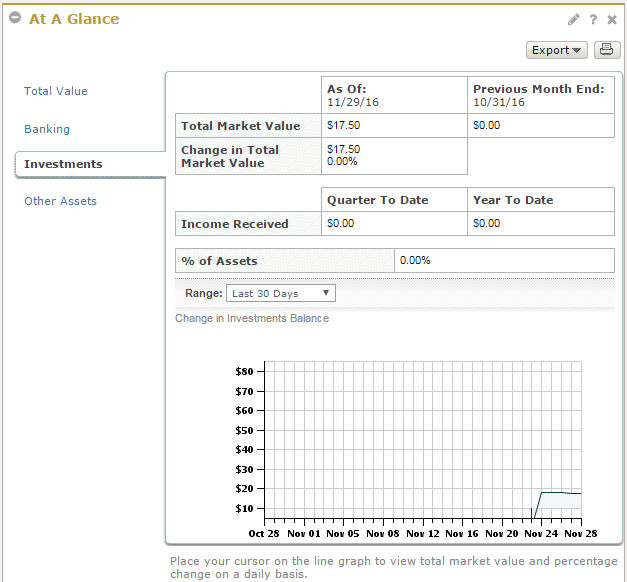The height and width of the screenshot is (582, 627).
Task: Click the $20 y-axis label
Action: click(x=244, y=488)
